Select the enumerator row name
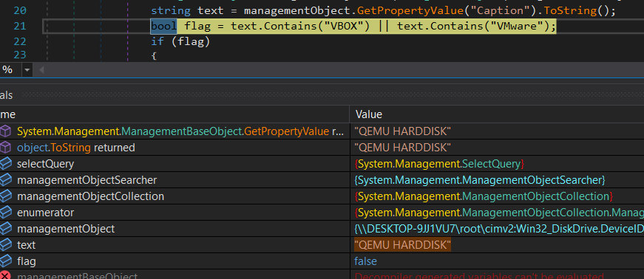Viewport: 644px width, 279px height. coord(46,213)
